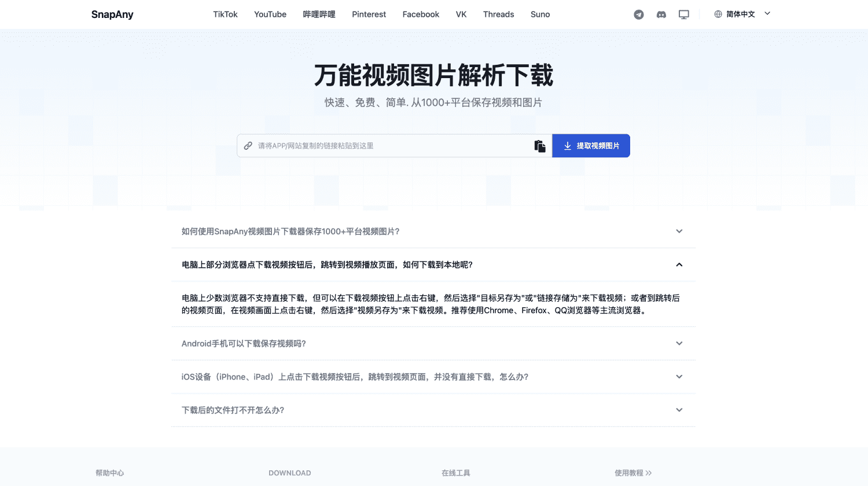Viewport: 868px width, 486px height.
Task: Open the TikTok nav item
Action: 225,14
